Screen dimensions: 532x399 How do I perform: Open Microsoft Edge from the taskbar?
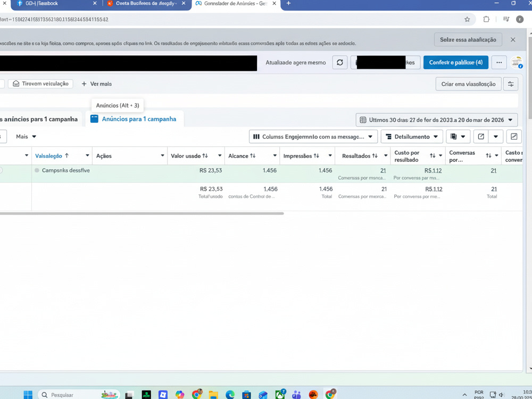(x=230, y=395)
